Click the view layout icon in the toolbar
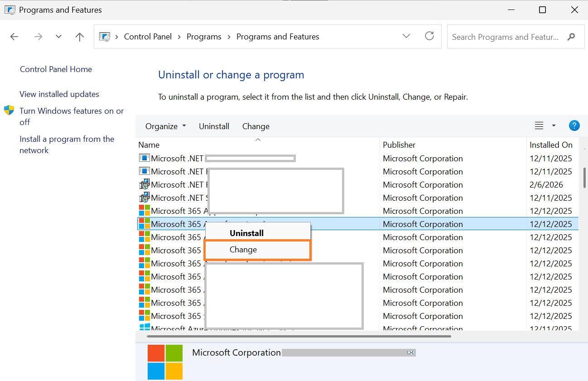Screen dimensions: 588x381 click(539, 126)
